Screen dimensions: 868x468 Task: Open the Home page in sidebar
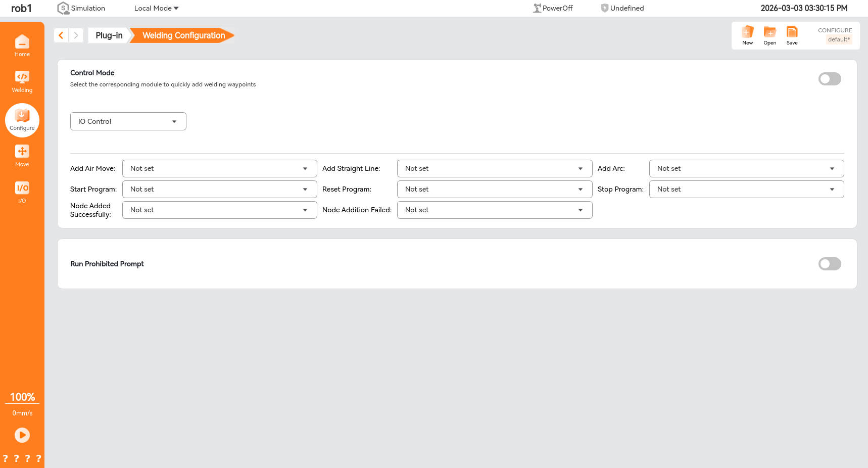click(x=22, y=45)
